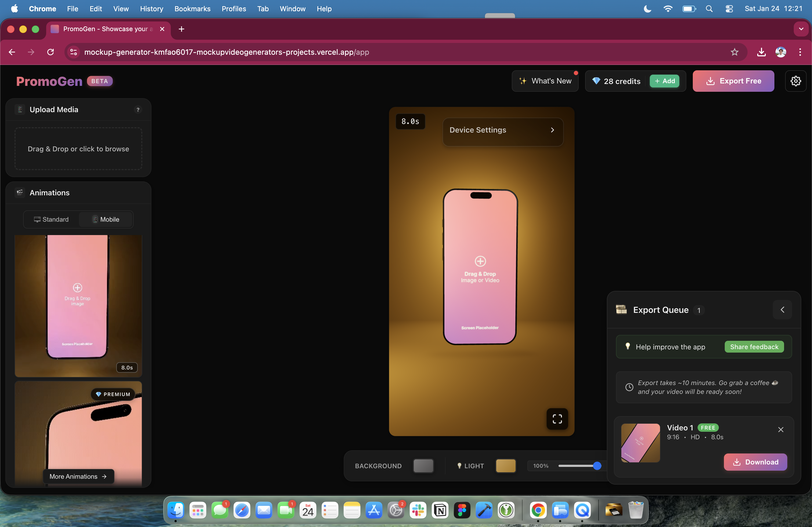This screenshot has width=812, height=527.
Task: Collapse the Export Queue panel
Action: (782, 310)
